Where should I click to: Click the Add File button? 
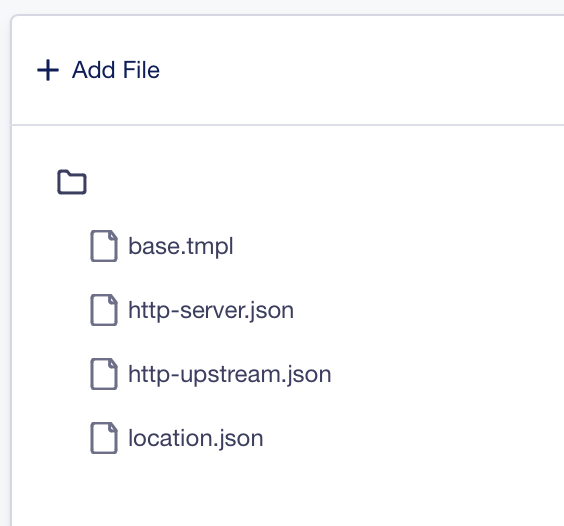[98, 70]
